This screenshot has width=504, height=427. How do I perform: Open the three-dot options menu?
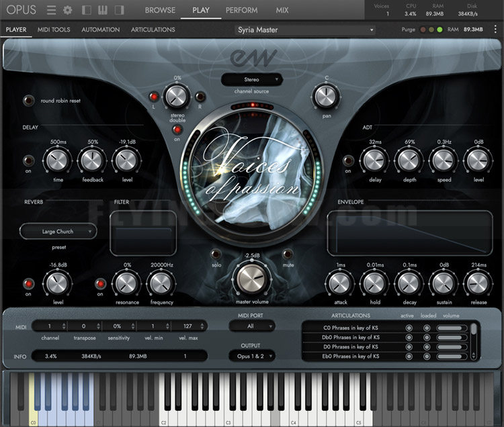pos(495,30)
